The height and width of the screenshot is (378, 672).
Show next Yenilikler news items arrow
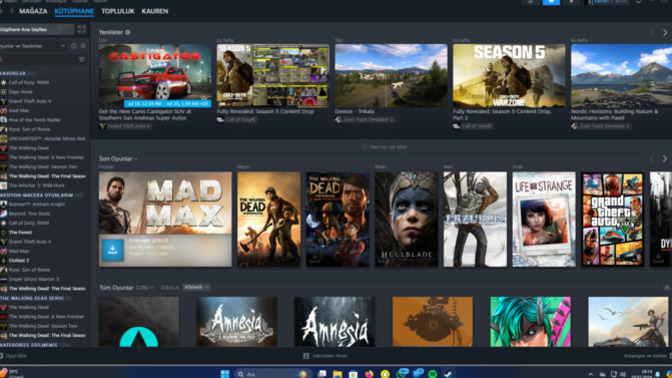[665, 33]
